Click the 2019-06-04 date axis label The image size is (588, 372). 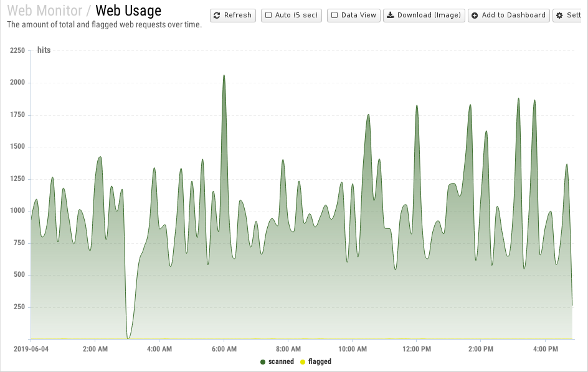pyautogui.click(x=31, y=349)
